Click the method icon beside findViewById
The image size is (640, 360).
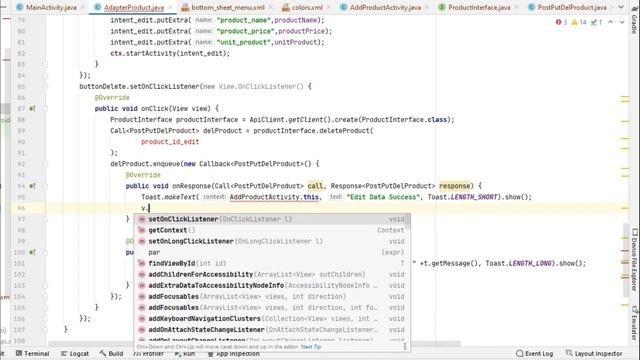pos(142,263)
